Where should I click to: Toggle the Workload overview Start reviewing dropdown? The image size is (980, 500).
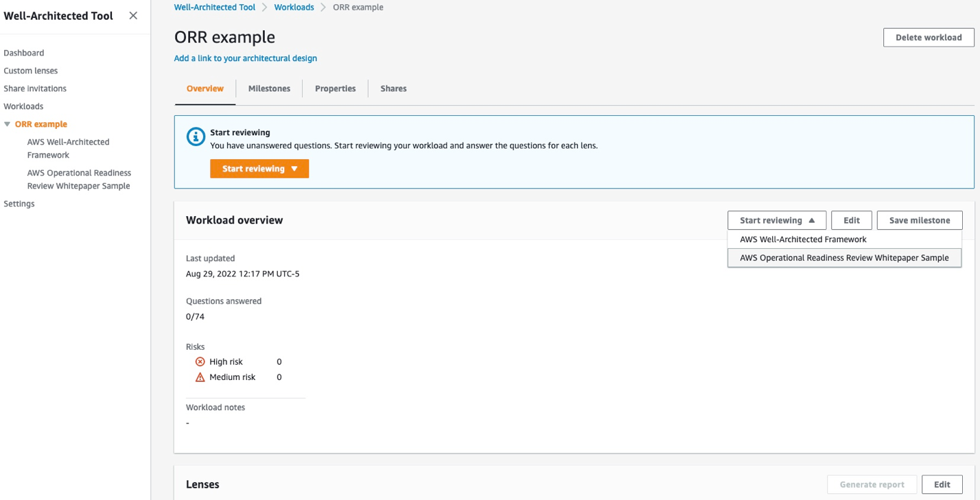pyautogui.click(x=777, y=220)
